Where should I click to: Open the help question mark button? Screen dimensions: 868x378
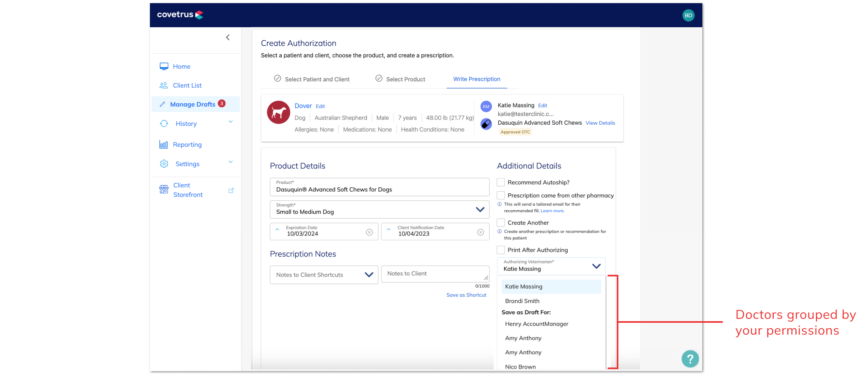pos(690,359)
